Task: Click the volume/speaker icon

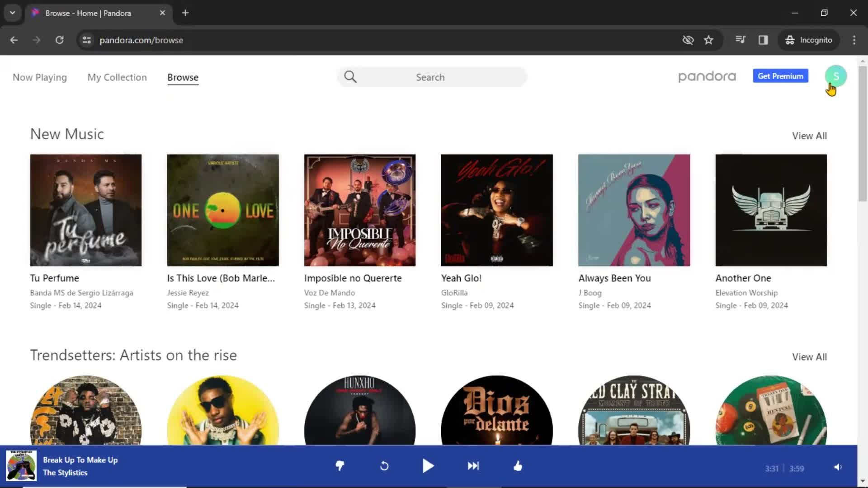Action: coord(838,467)
